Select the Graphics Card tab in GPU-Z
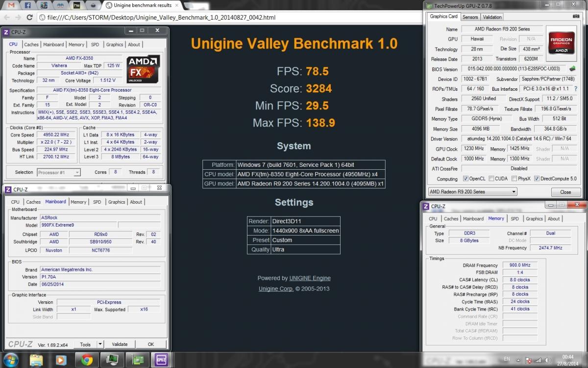 [443, 16]
